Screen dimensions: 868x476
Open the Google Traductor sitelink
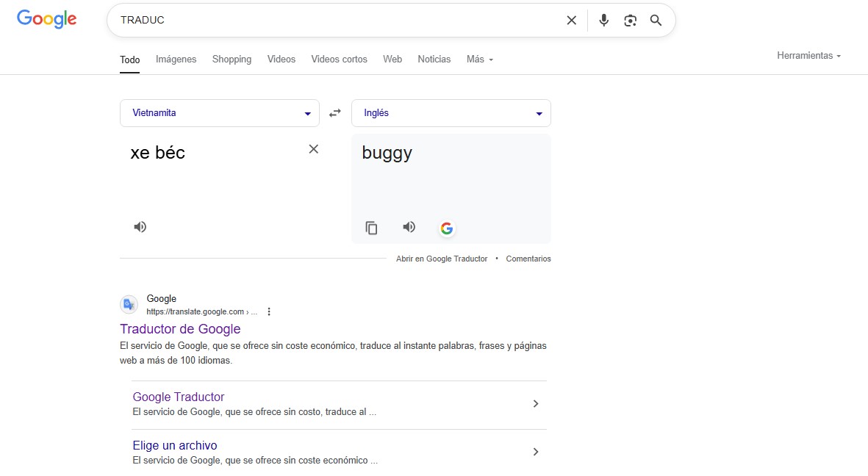pyautogui.click(x=179, y=397)
